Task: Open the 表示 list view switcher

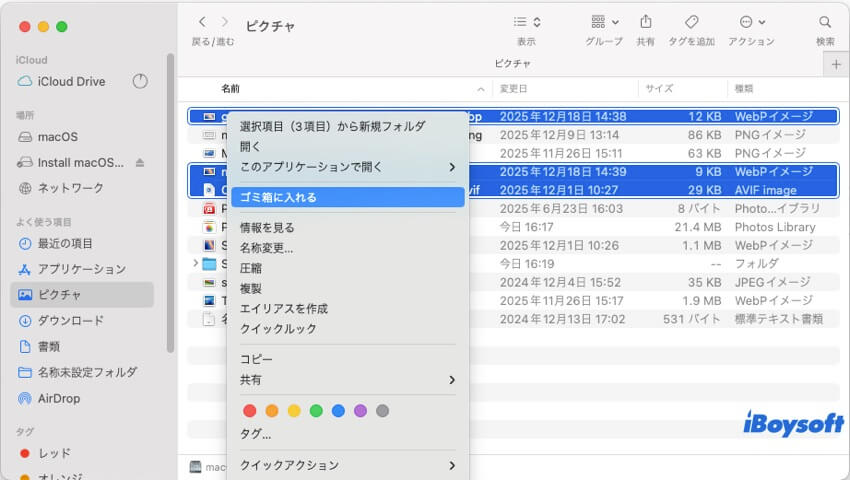Action: tap(526, 22)
